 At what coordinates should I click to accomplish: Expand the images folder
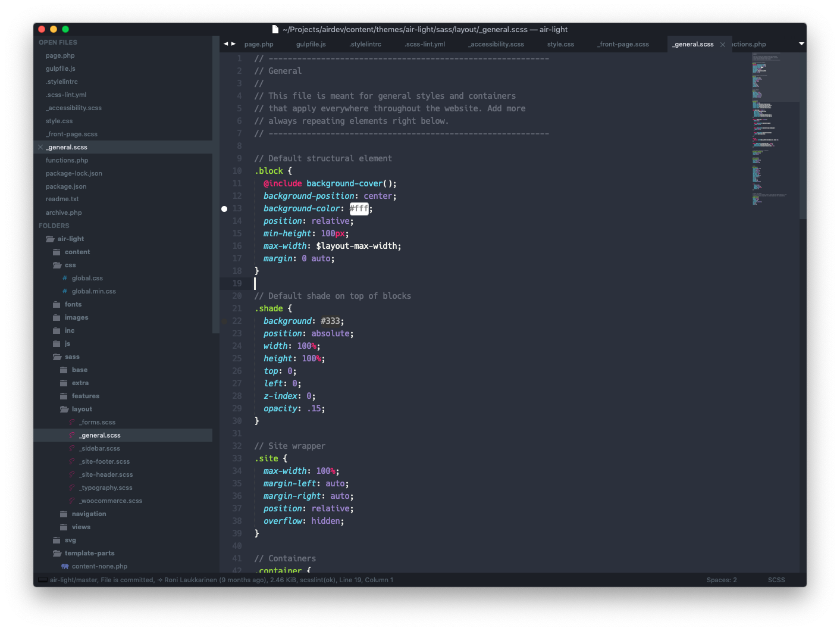coord(57,317)
